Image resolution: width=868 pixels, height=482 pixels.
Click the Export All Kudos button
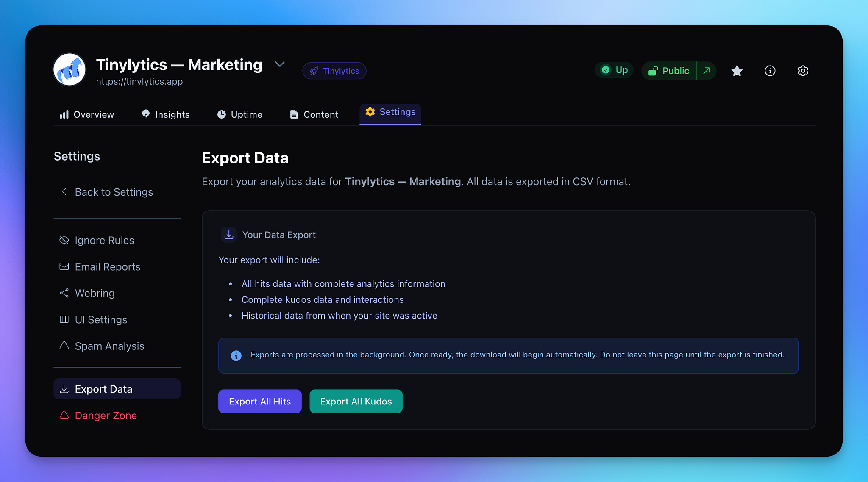(x=356, y=401)
